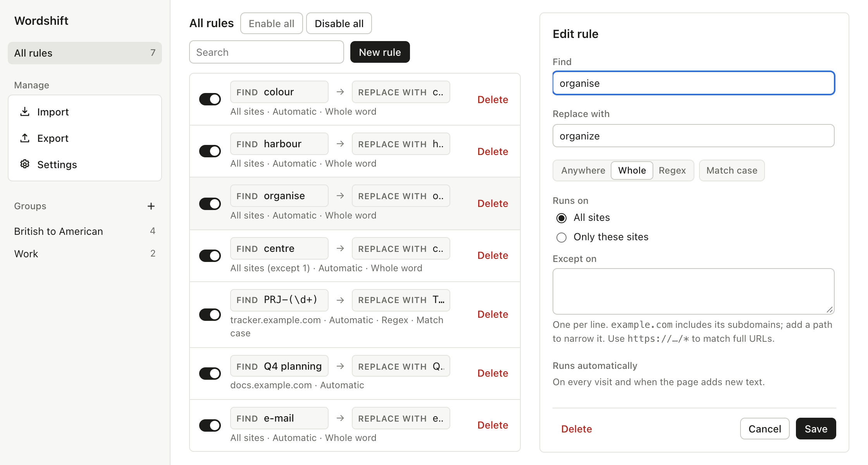Toggle the Q4 planning rule
This screenshot has height=465, width=868.
pyautogui.click(x=210, y=374)
